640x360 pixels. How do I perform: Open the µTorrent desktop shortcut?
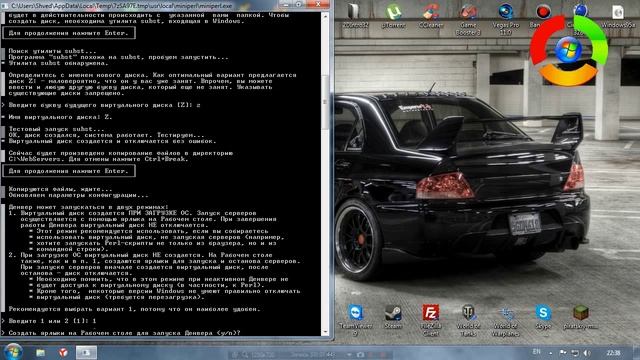[x=393, y=16]
